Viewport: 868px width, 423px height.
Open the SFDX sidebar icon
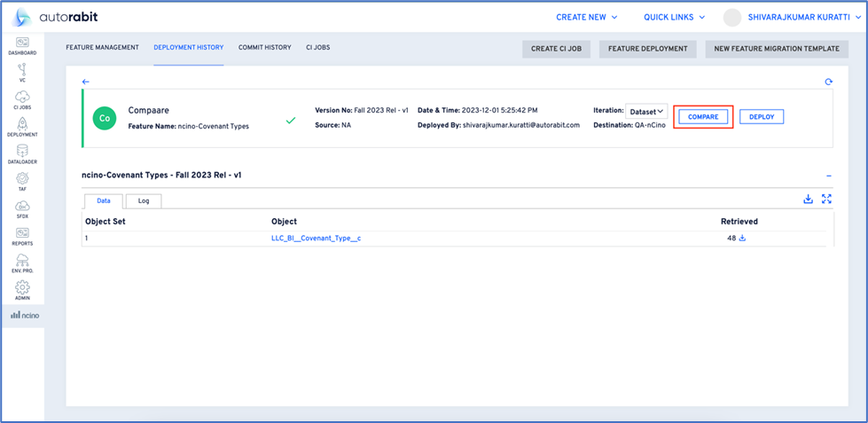(x=22, y=209)
